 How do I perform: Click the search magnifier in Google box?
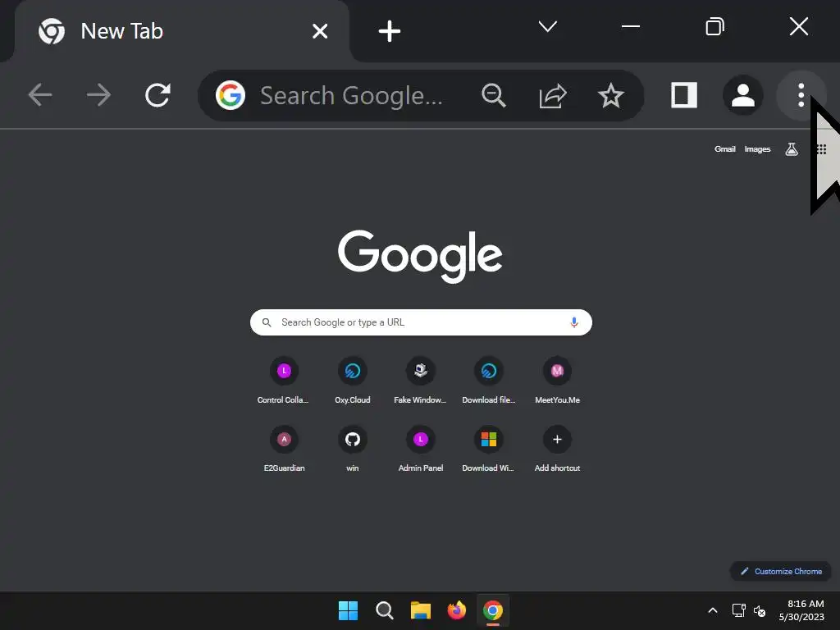267,322
